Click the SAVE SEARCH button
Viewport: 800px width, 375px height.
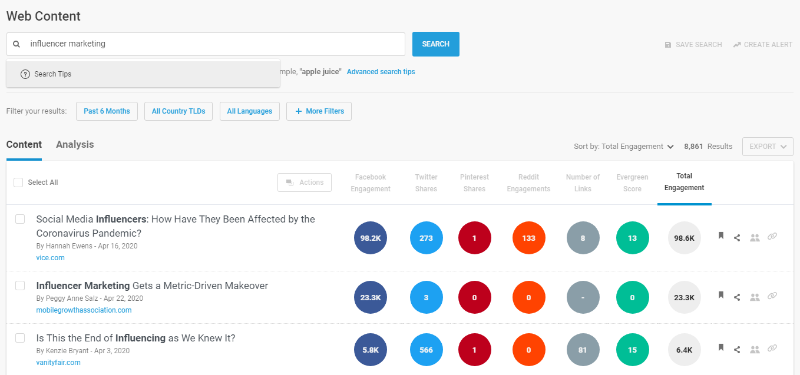(693, 45)
